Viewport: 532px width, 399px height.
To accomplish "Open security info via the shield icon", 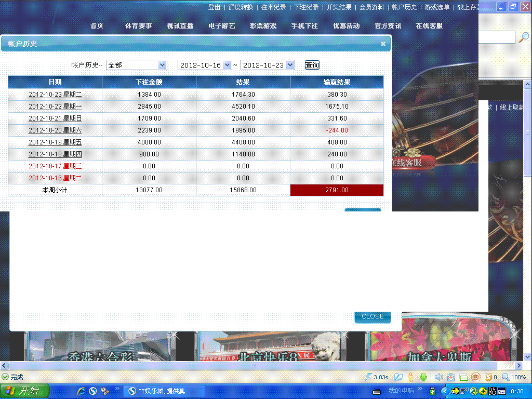I will [x=489, y=377].
